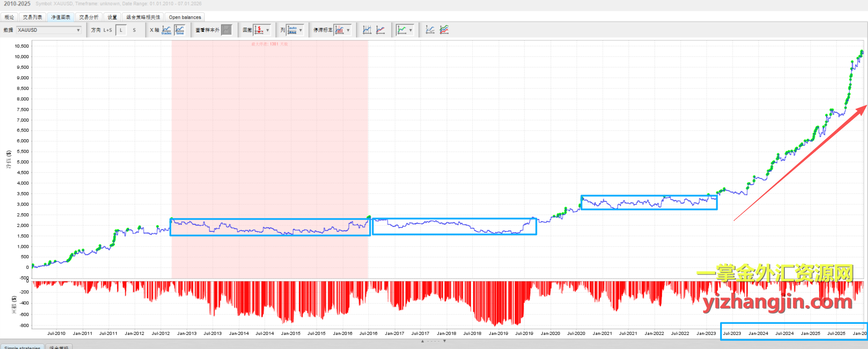868x349 pixels.
Task: Select the Simple strategies bottom tab
Action: pyautogui.click(x=23, y=347)
